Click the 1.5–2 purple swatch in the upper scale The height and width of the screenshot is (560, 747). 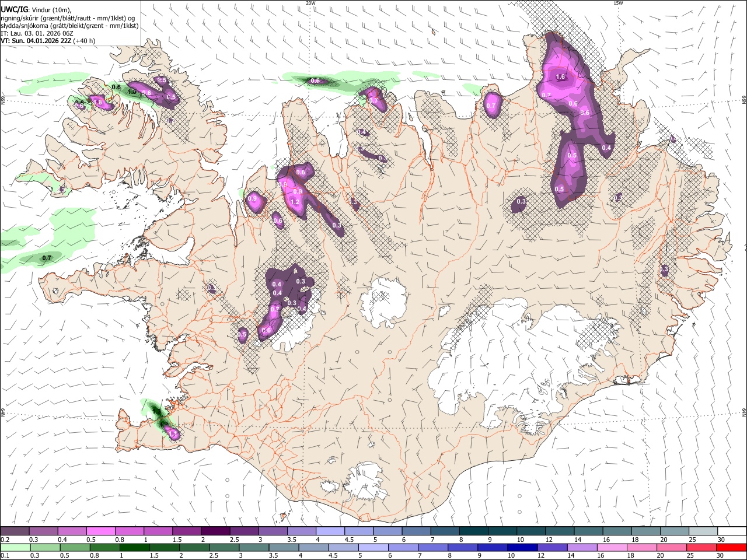(x=186, y=531)
